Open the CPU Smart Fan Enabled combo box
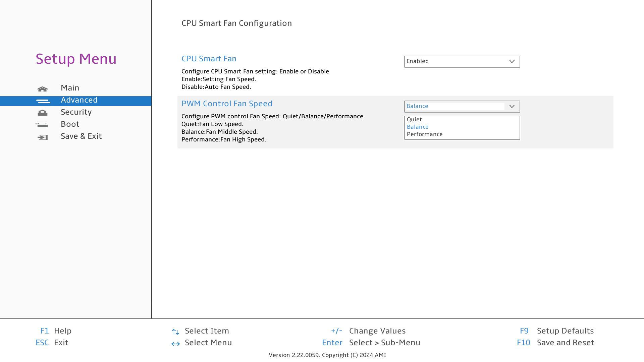644x362 pixels. pyautogui.click(x=462, y=61)
